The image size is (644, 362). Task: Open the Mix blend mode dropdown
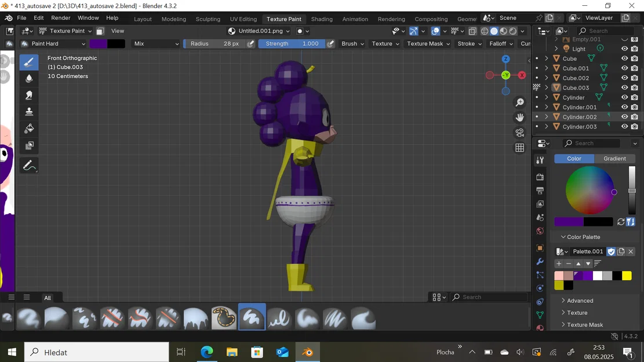click(x=157, y=43)
